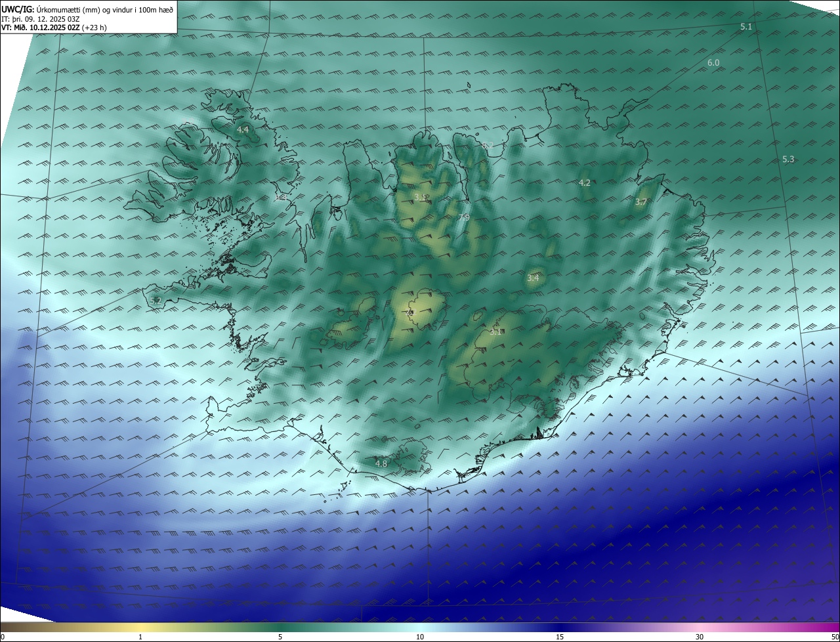Screen dimensions: 840x642
Task: Click the 5.1 value label on the map
Action: [746, 26]
